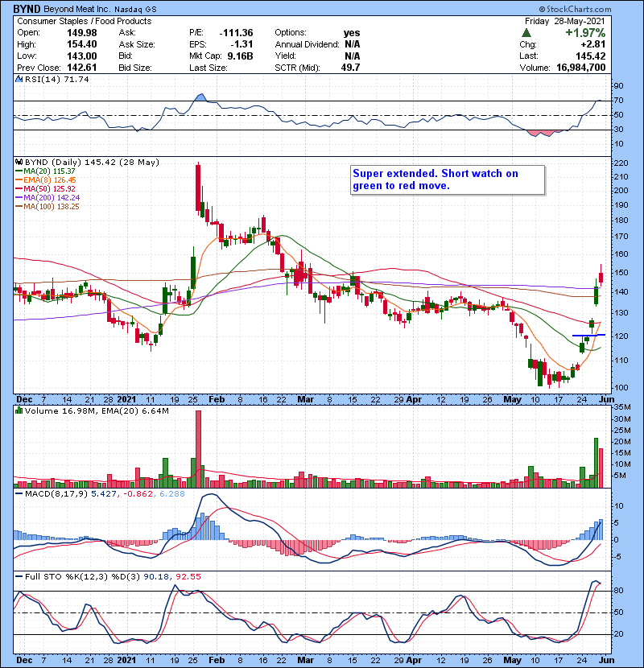Click the tallest red volume bar in January

(x=198, y=449)
